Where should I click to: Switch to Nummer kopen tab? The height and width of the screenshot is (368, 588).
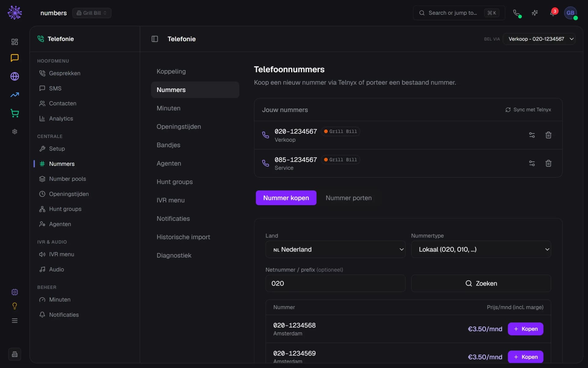pyautogui.click(x=286, y=198)
